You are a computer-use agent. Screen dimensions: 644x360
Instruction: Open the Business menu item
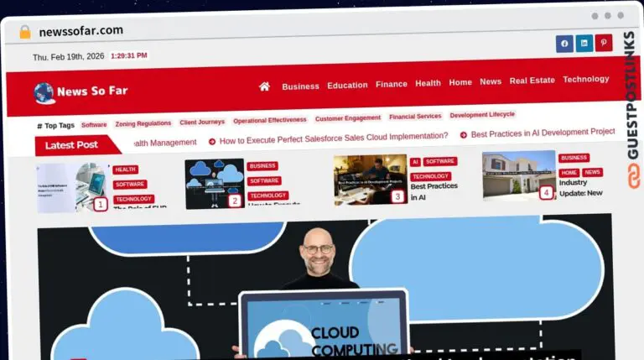point(300,86)
